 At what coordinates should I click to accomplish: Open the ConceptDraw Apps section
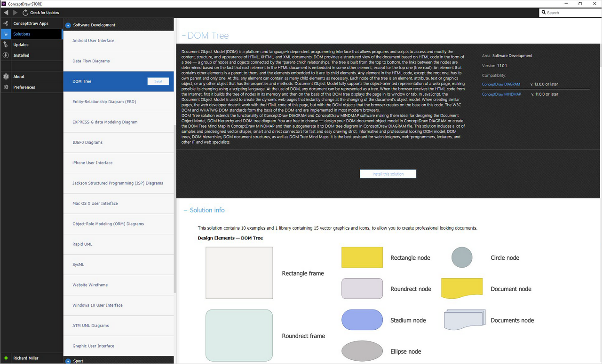point(31,23)
